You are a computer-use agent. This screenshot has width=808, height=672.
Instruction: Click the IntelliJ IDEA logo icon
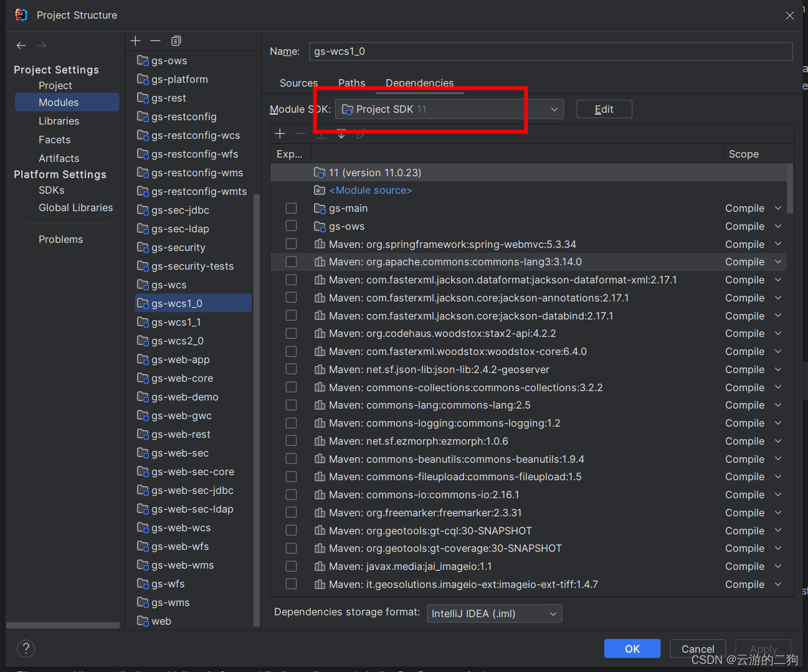tap(21, 15)
